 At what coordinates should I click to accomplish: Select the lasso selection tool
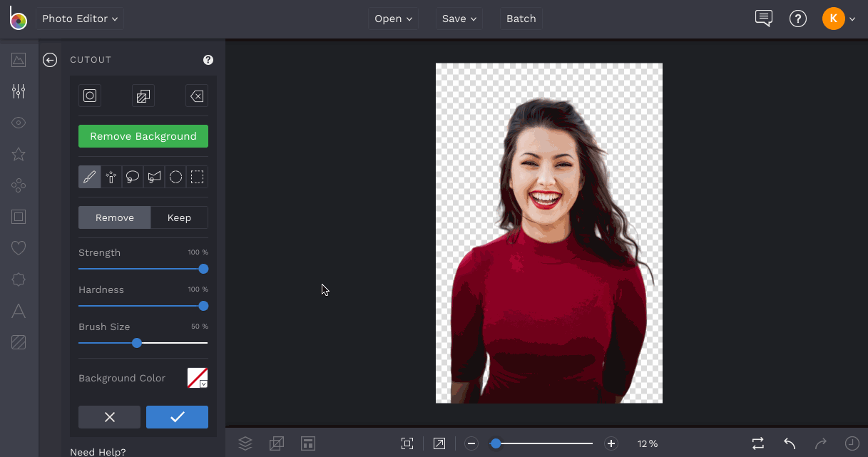pyautogui.click(x=133, y=178)
